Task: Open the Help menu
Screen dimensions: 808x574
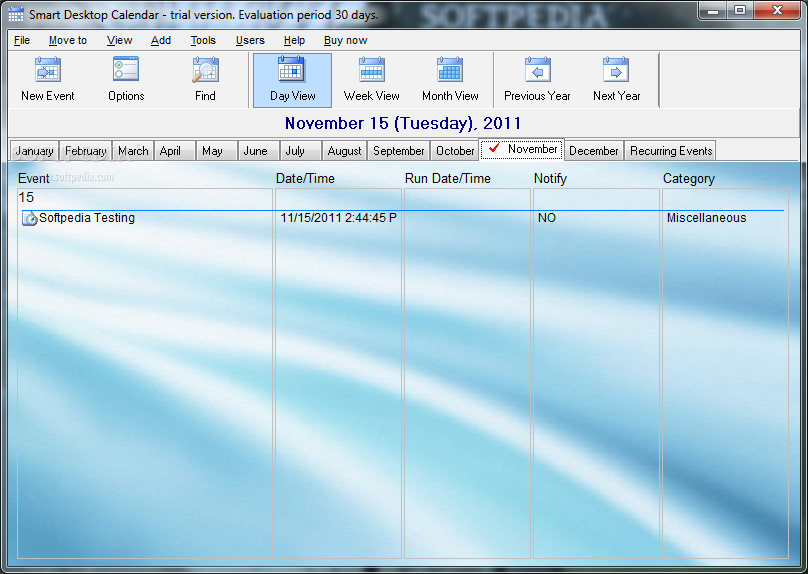Action: [x=294, y=40]
